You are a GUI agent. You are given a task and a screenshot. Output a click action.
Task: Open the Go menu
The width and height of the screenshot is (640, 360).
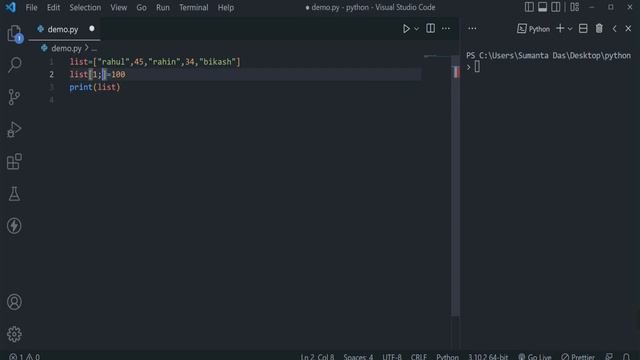142,7
